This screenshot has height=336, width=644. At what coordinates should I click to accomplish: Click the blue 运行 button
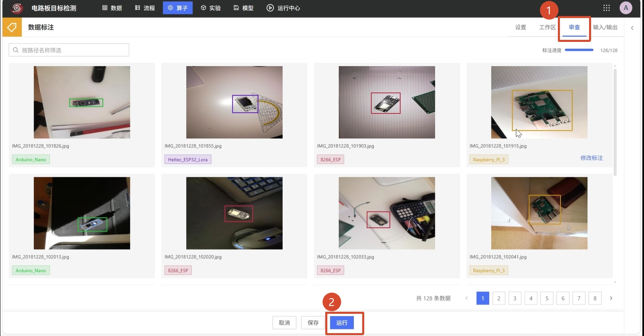(x=342, y=323)
